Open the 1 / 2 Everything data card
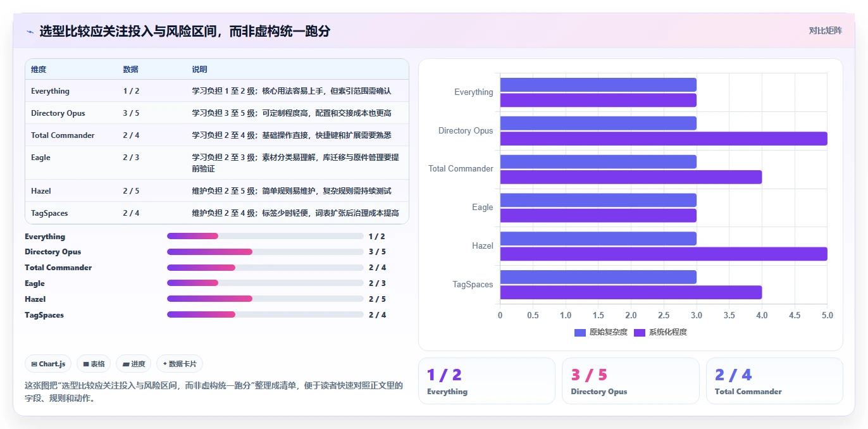The image size is (868, 429). pyautogui.click(x=487, y=381)
